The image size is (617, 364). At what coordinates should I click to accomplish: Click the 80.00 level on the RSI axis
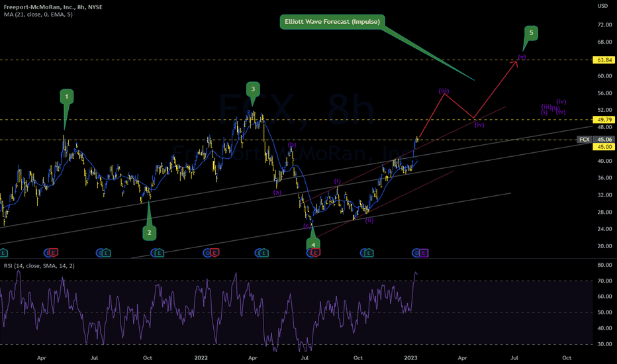(604, 265)
